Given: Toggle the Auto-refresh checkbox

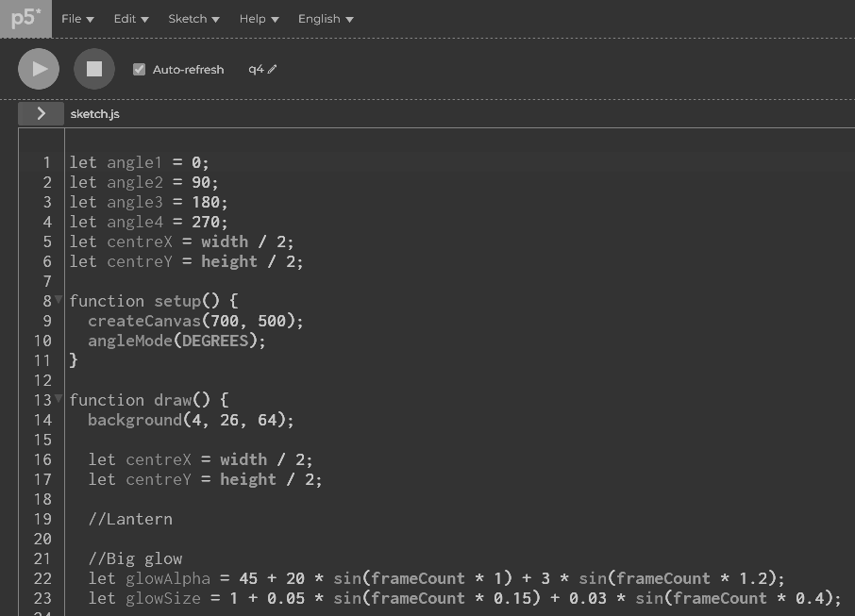Looking at the screenshot, I should [139, 69].
